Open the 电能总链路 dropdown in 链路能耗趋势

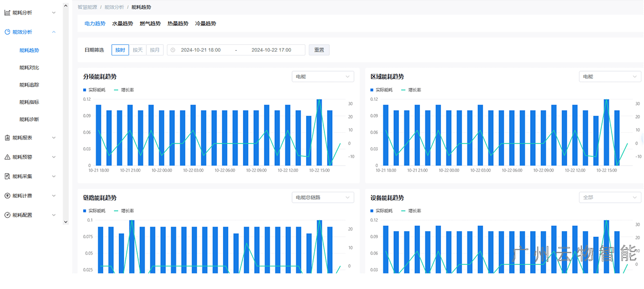pos(323,198)
